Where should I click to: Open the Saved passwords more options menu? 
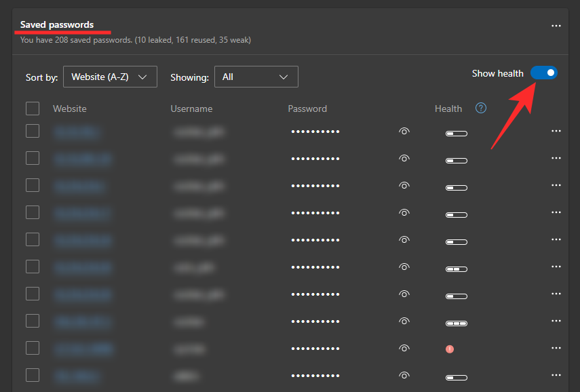(x=556, y=26)
